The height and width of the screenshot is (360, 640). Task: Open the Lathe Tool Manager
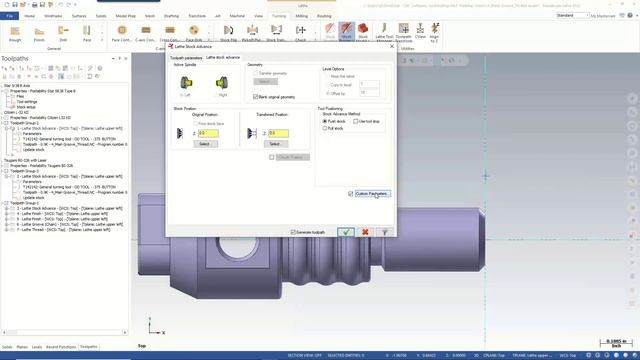[x=384, y=32]
